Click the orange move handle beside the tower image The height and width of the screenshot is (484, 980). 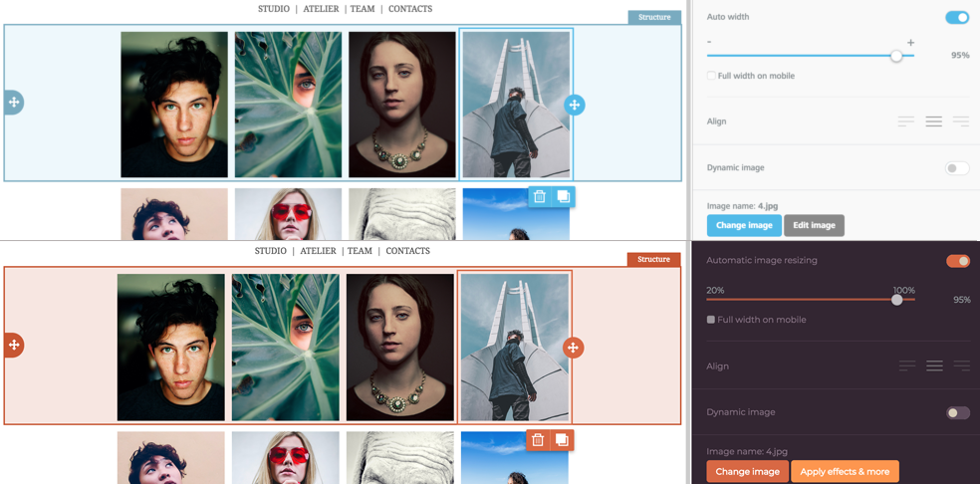pos(573,348)
